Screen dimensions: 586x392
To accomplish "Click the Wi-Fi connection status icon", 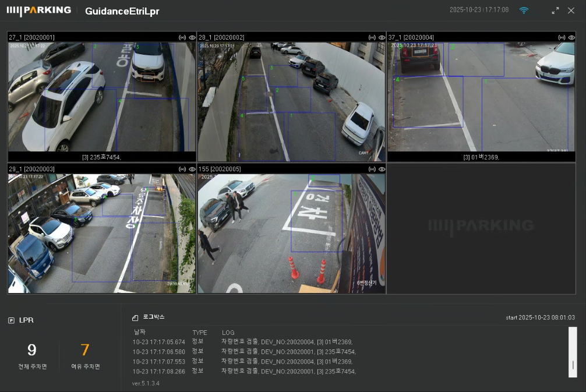I will (x=524, y=10).
